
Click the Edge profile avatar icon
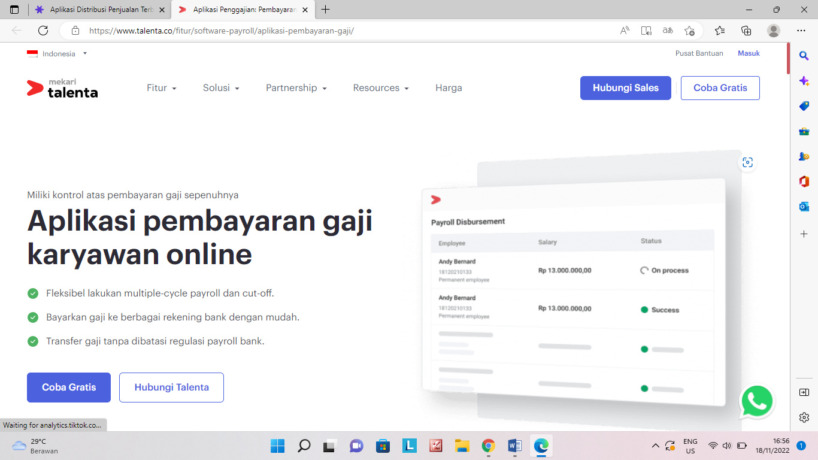pyautogui.click(x=773, y=31)
